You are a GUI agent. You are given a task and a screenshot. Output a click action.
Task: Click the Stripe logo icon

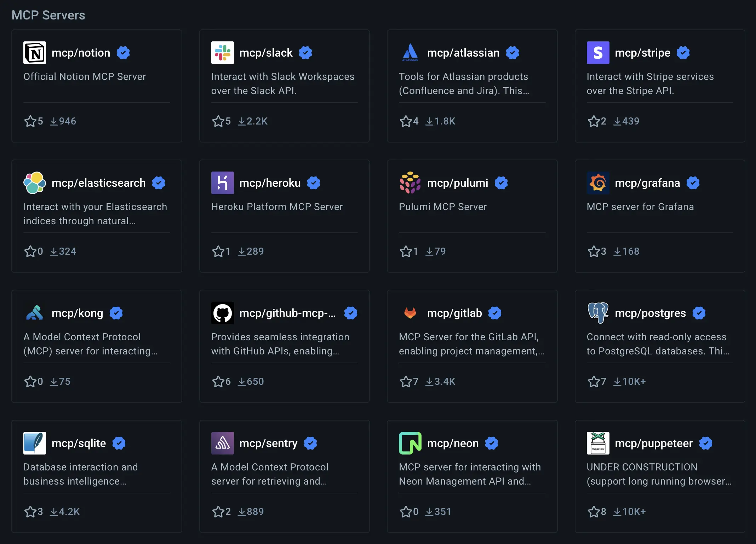[x=598, y=53]
